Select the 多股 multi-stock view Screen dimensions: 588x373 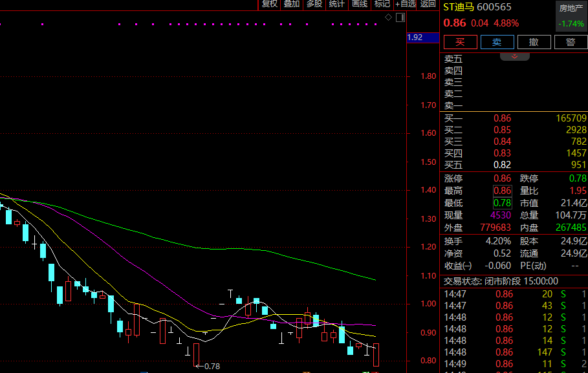[314, 4]
